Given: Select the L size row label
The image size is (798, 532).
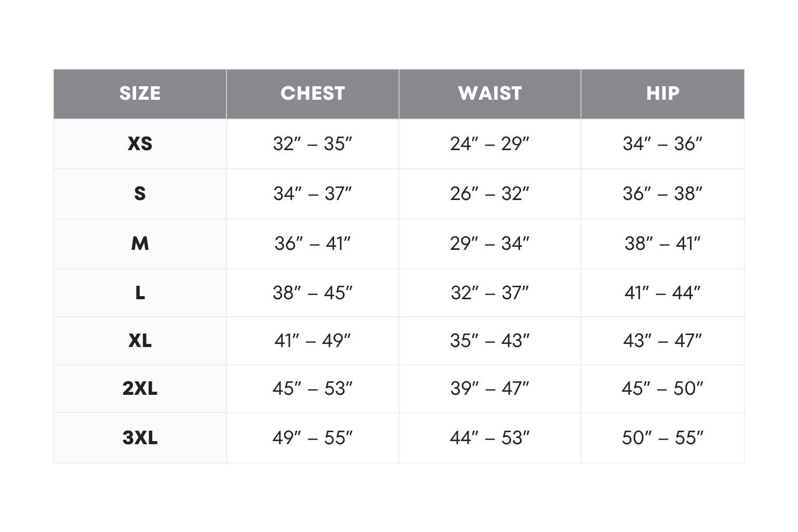Looking at the screenshot, I should [x=140, y=293].
